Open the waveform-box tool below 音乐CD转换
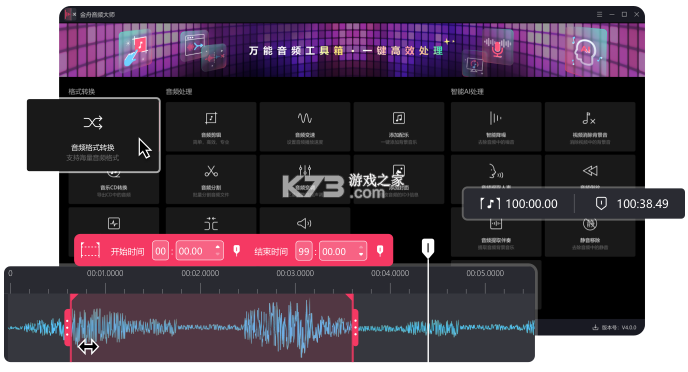The height and width of the screenshot is (372, 688). (x=114, y=221)
